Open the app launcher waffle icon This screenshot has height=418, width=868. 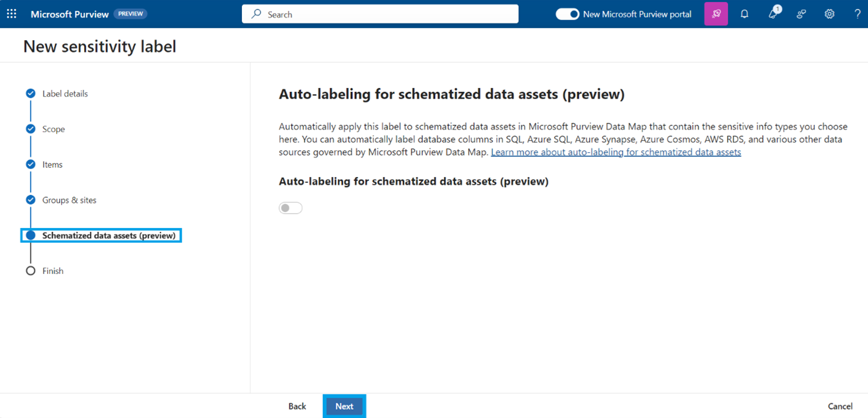click(11, 14)
